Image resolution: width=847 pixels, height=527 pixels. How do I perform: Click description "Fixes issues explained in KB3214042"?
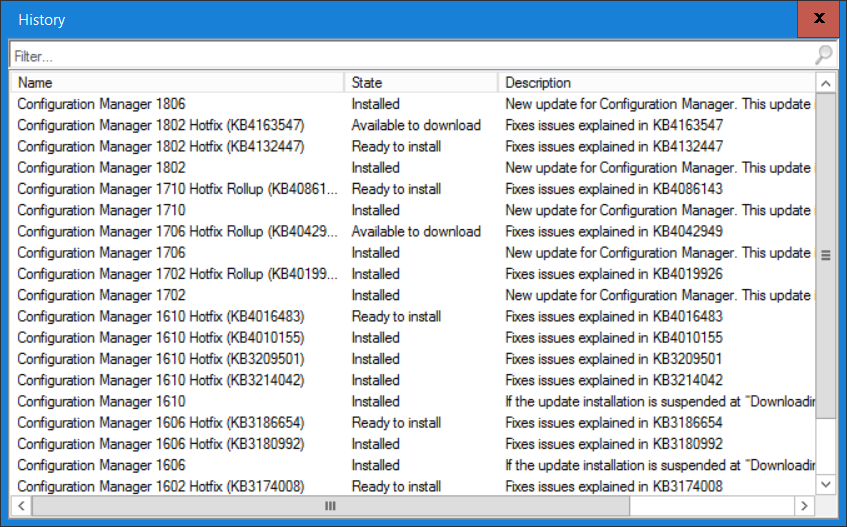(614, 380)
